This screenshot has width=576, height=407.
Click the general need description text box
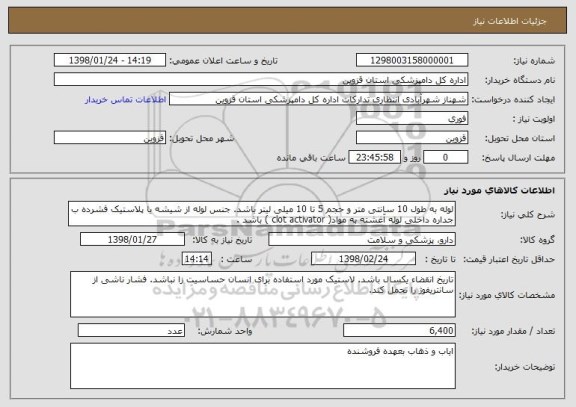coord(262,214)
